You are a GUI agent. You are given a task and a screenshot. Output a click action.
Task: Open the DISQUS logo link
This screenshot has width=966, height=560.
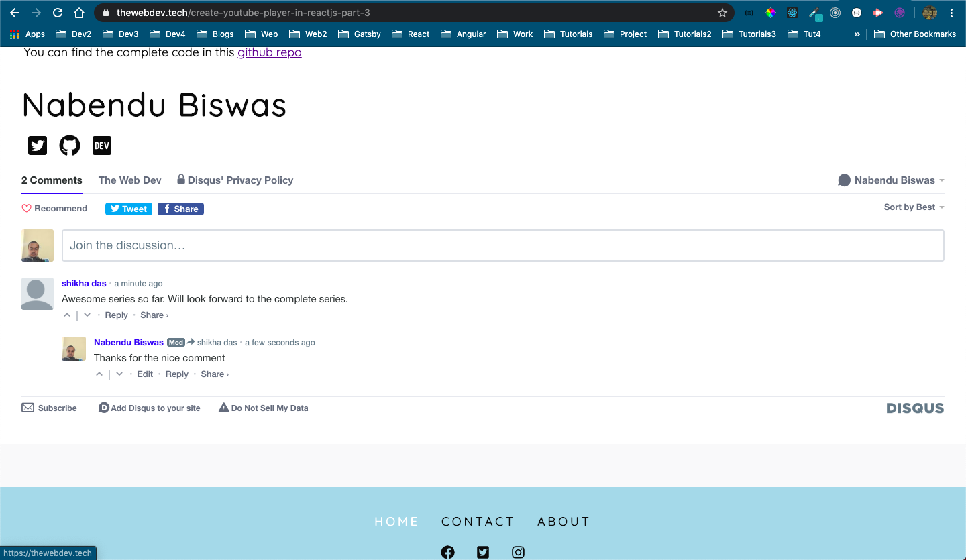pyautogui.click(x=915, y=408)
